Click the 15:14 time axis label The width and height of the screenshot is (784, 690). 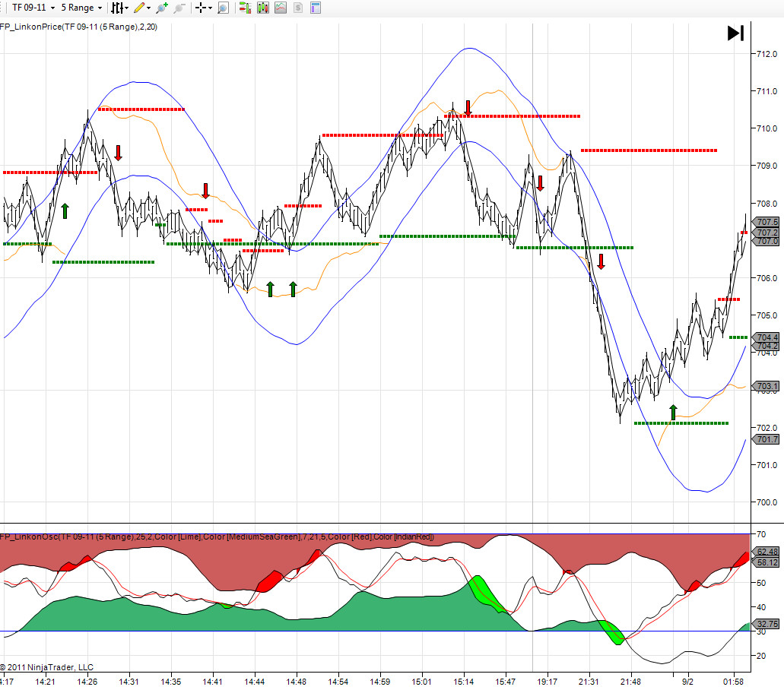464,682
